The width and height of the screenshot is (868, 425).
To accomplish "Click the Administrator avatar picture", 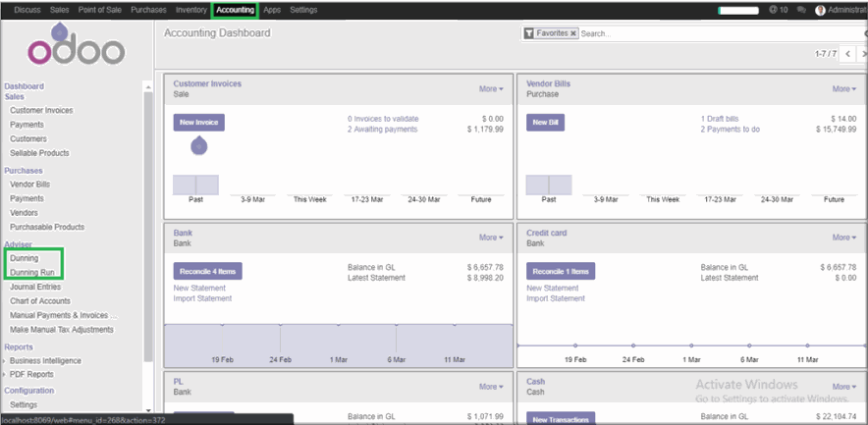I will click(821, 10).
